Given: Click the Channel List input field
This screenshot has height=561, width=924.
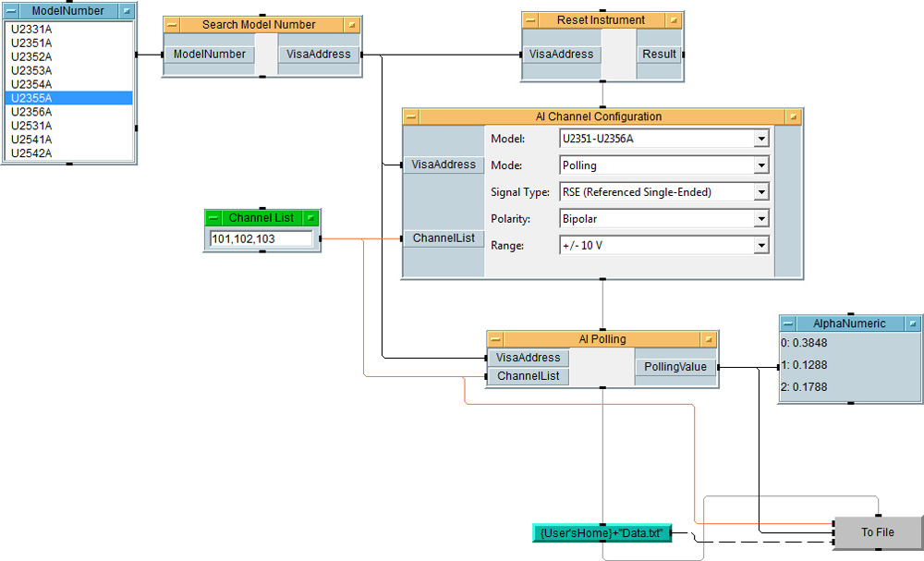Looking at the screenshot, I should coord(261,238).
